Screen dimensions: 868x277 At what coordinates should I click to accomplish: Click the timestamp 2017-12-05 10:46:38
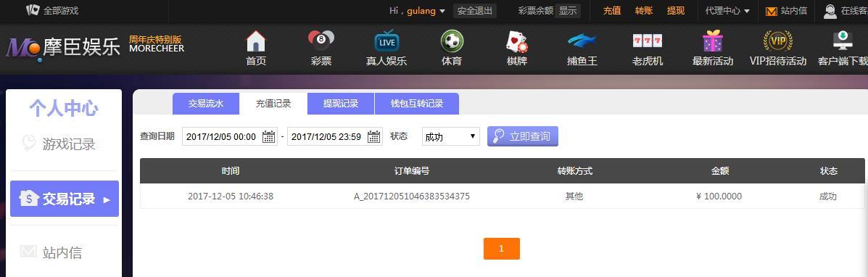click(231, 196)
